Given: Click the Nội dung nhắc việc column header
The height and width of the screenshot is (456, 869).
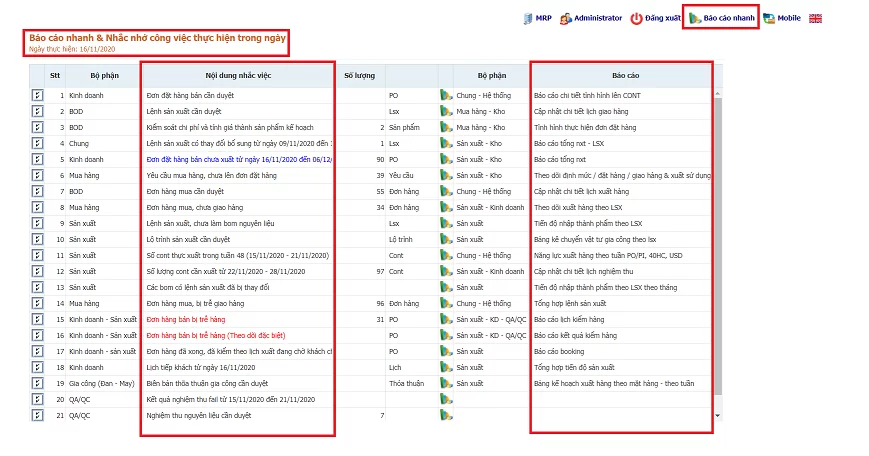Looking at the screenshot, I should click(x=237, y=75).
